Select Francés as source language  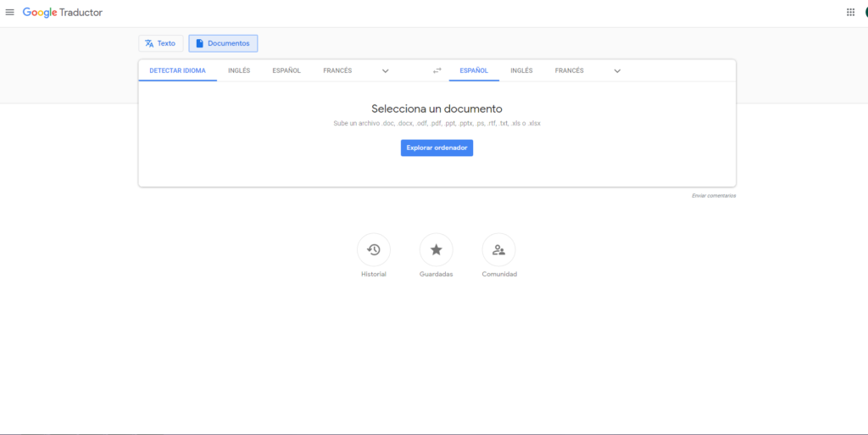coord(337,70)
